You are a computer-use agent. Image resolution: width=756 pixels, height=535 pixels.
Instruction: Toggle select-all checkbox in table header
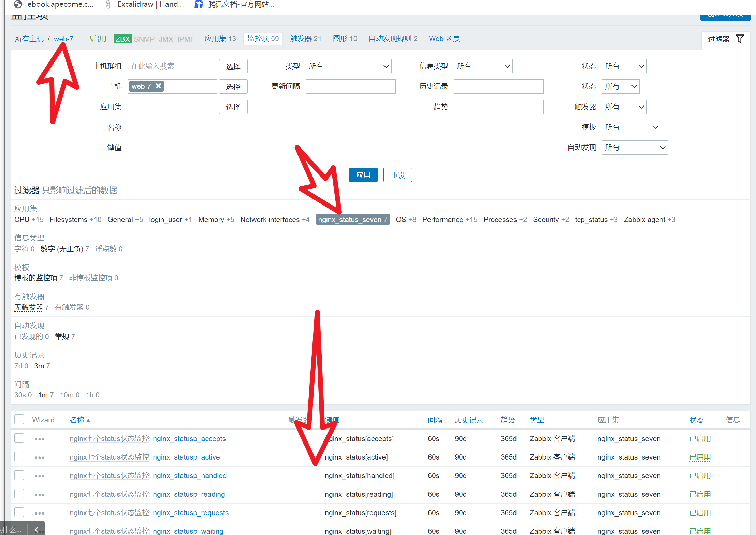[x=19, y=420]
